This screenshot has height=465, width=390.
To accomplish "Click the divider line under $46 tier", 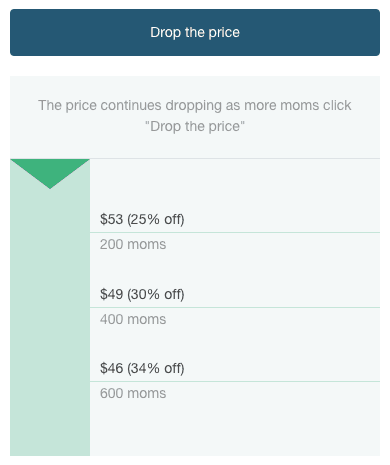I will point(235,381).
